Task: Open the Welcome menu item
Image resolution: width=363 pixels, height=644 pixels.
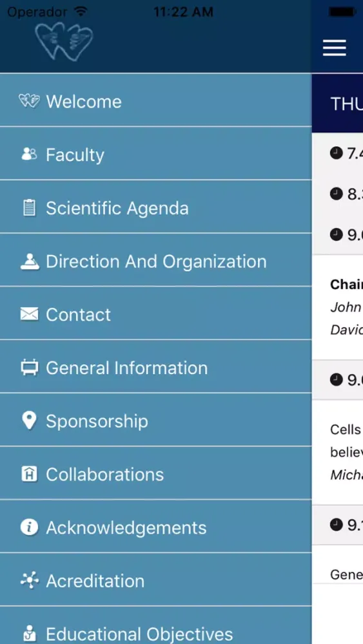Action: pyautogui.click(x=156, y=100)
